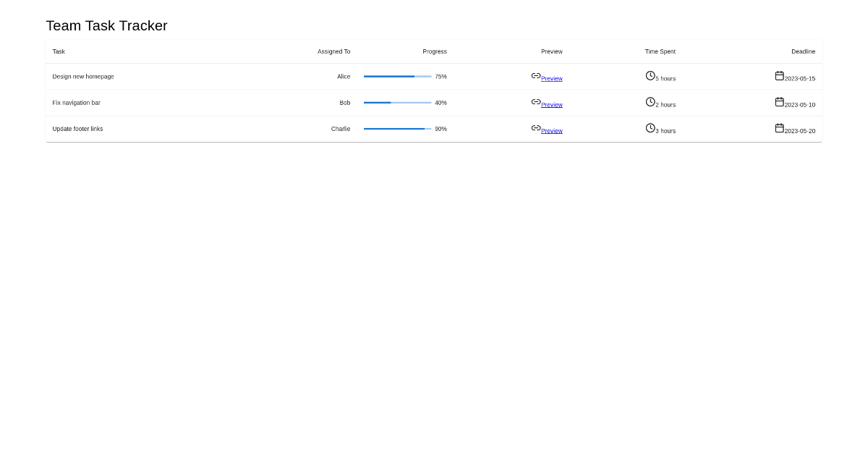Click Alice's 75% progress bar
Viewport: 868px width, 456px height.
click(x=397, y=76)
